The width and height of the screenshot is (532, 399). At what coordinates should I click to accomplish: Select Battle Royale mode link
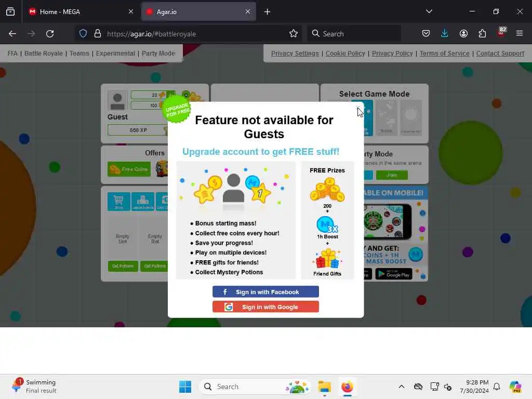click(44, 54)
